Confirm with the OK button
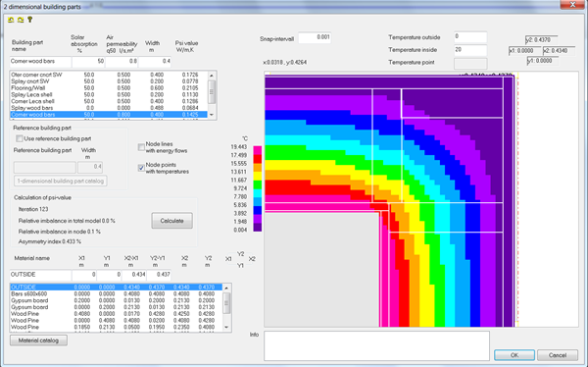This screenshot has height=367, width=588. (x=514, y=355)
